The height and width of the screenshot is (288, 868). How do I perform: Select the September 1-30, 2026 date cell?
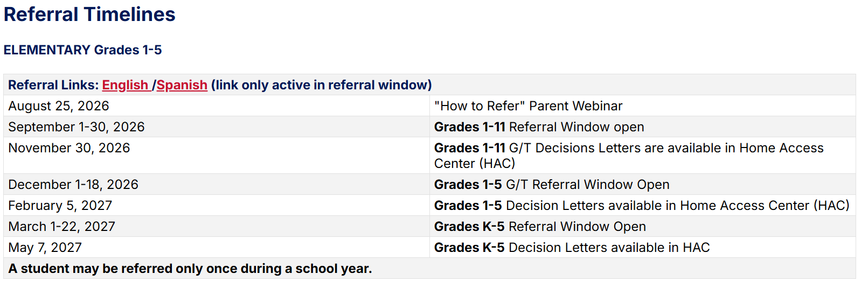(x=217, y=127)
